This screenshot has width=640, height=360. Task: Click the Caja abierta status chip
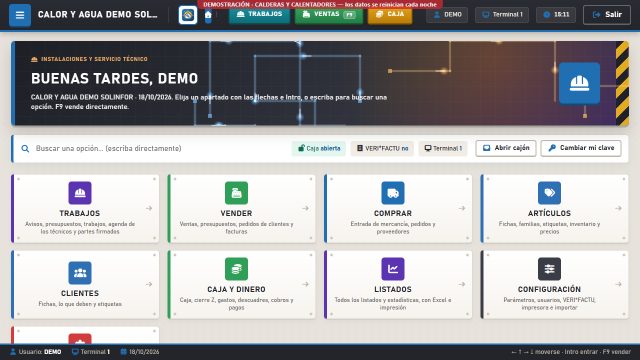pyautogui.click(x=319, y=149)
